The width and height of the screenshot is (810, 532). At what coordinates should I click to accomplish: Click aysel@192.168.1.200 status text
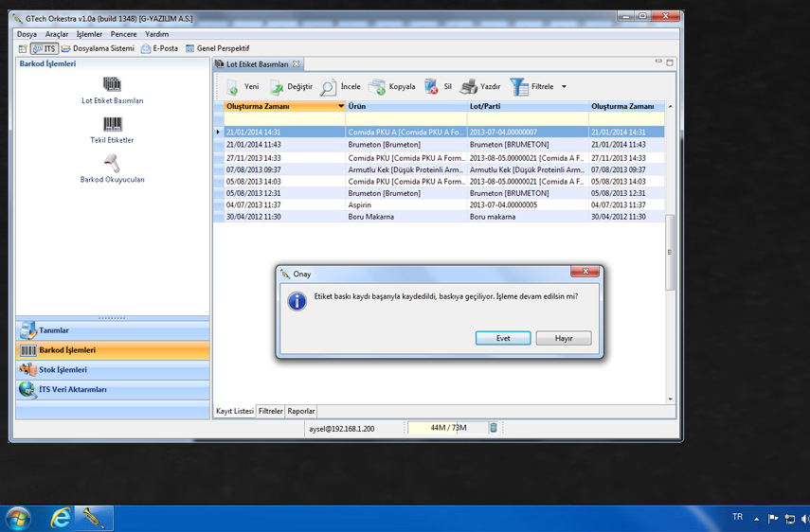click(x=341, y=429)
